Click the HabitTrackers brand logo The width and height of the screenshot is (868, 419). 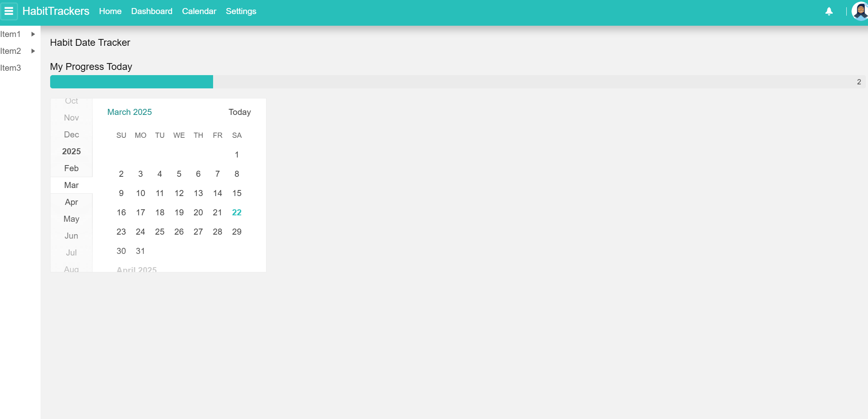(x=56, y=11)
